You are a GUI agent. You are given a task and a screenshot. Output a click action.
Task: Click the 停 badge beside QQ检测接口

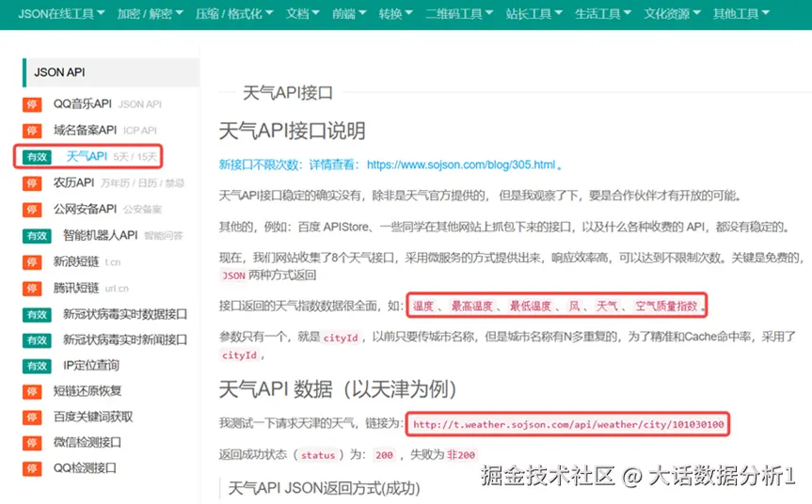tap(32, 469)
